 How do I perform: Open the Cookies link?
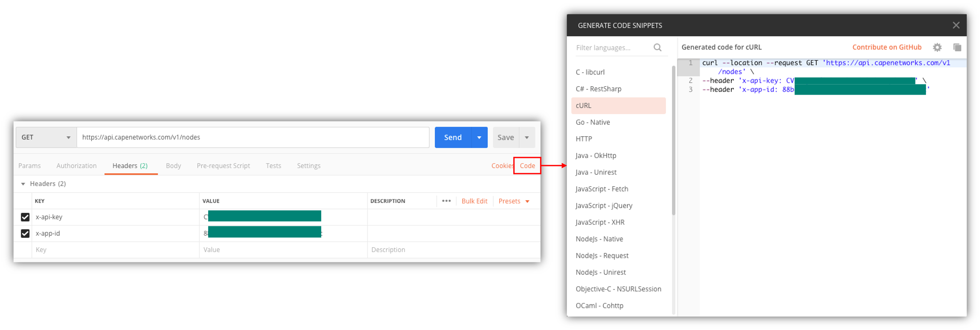(502, 166)
